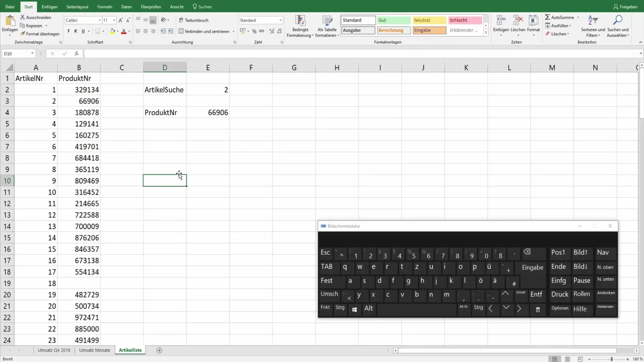Viewport: 644px width, 362px height.
Task: Click thousands separator 000 icon
Action: (262, 31)
